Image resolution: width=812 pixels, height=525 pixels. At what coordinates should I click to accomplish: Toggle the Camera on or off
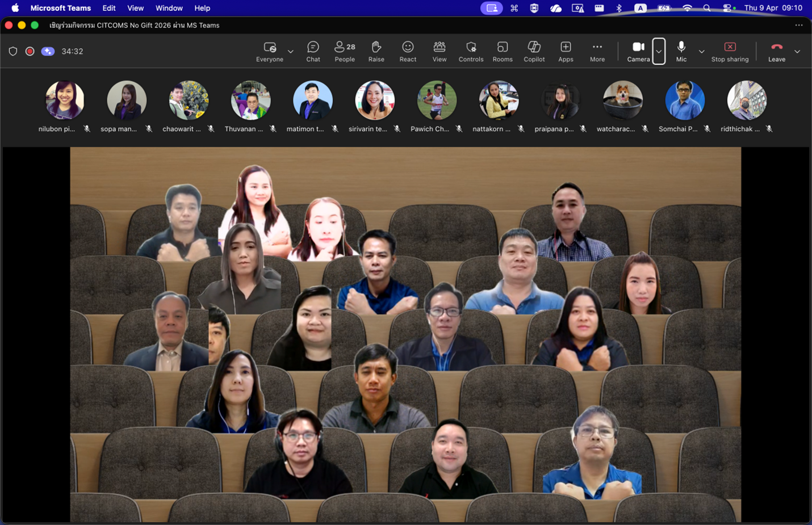tap(638, 51)
